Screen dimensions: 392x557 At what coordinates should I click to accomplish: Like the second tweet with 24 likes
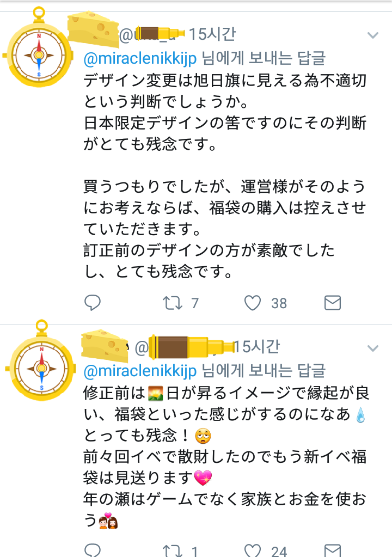[253, 550]
